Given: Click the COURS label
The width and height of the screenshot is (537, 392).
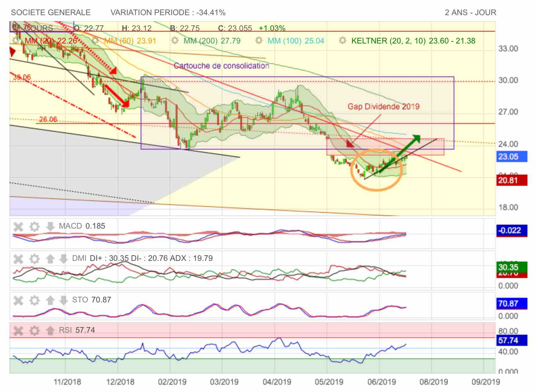Looking at the screenshot, I should 39,28.
